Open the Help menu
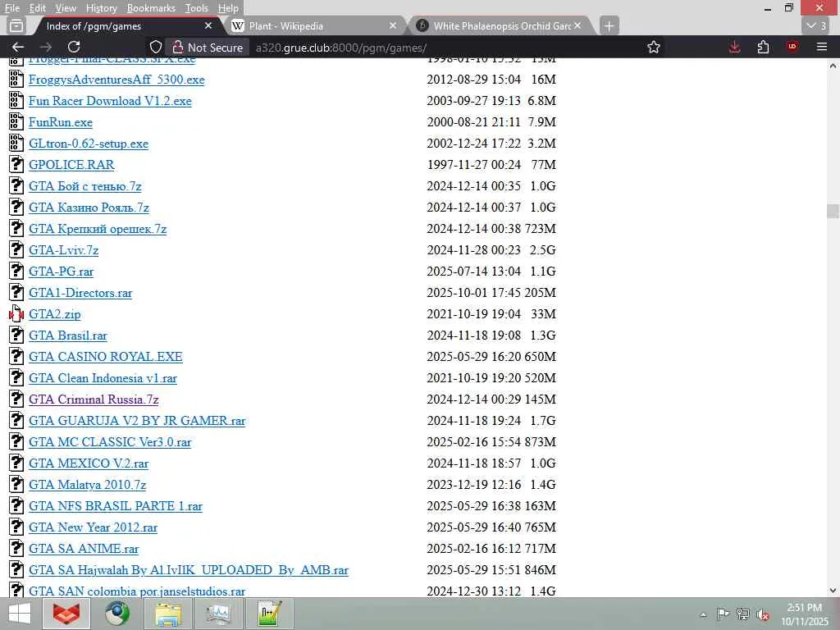Viewport: 840px width, 630px height. point(228,8)
